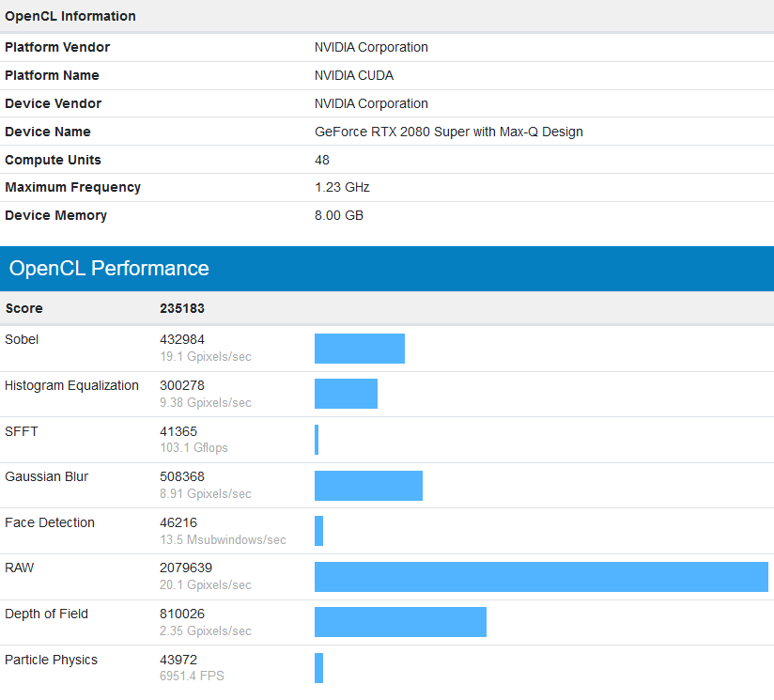Select GeForce RTX 2080 Super device name
Screen dimensions: 774x700
click(x=449, y=132)
